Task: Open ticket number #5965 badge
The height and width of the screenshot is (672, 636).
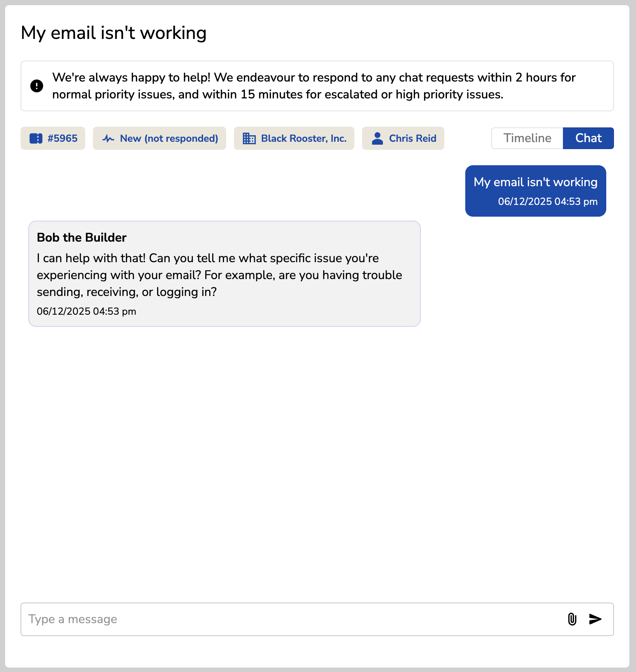Action: pyautogui.click(x=53, y=138)
